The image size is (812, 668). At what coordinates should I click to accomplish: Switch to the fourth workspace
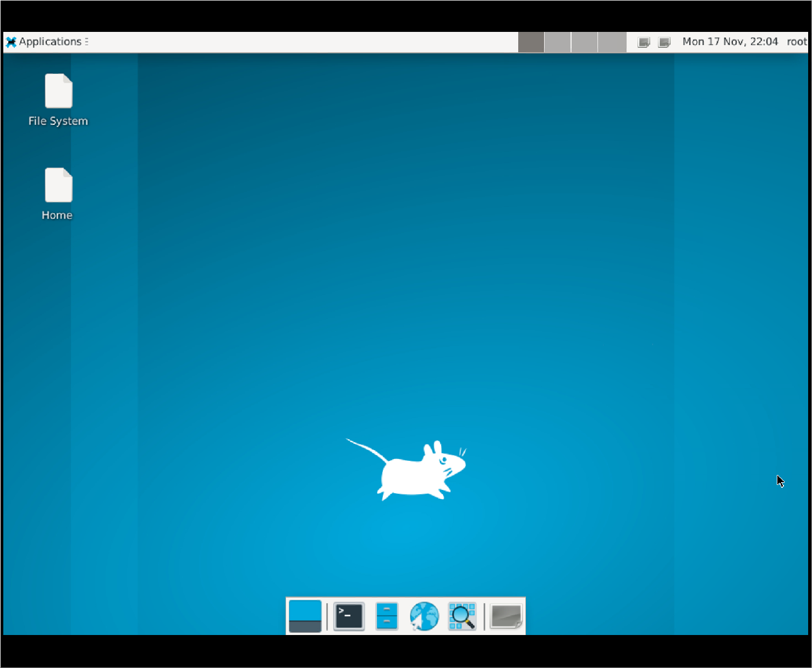pyautogui.click(x=612, y=42)
